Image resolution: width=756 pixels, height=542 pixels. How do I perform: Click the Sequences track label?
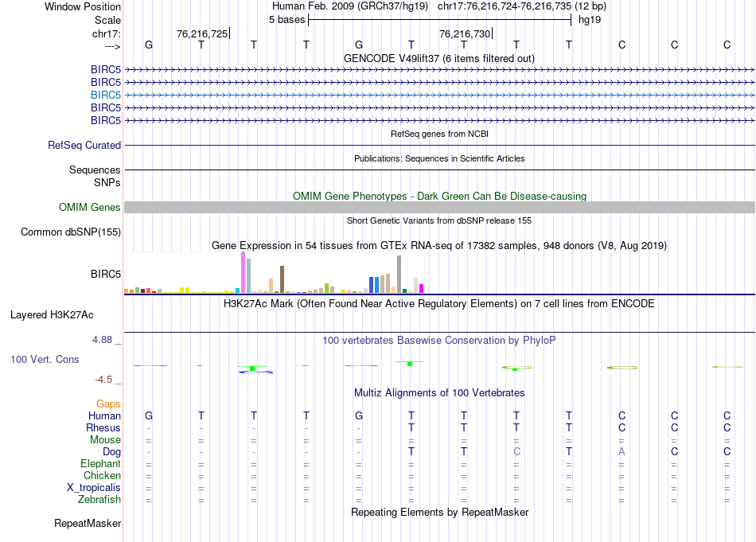pos(95,170)
